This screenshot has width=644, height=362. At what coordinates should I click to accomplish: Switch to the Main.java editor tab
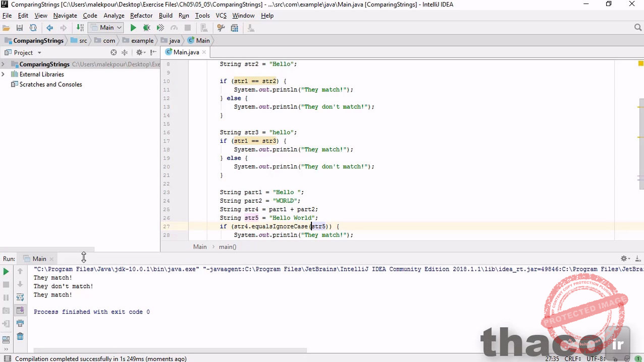[186, 52]
